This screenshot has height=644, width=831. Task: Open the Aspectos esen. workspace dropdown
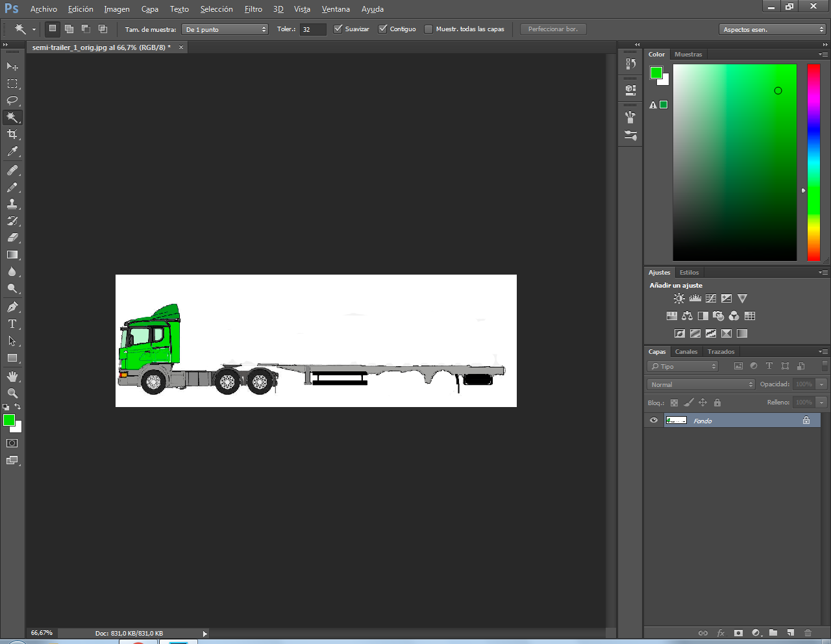(773, 29)
